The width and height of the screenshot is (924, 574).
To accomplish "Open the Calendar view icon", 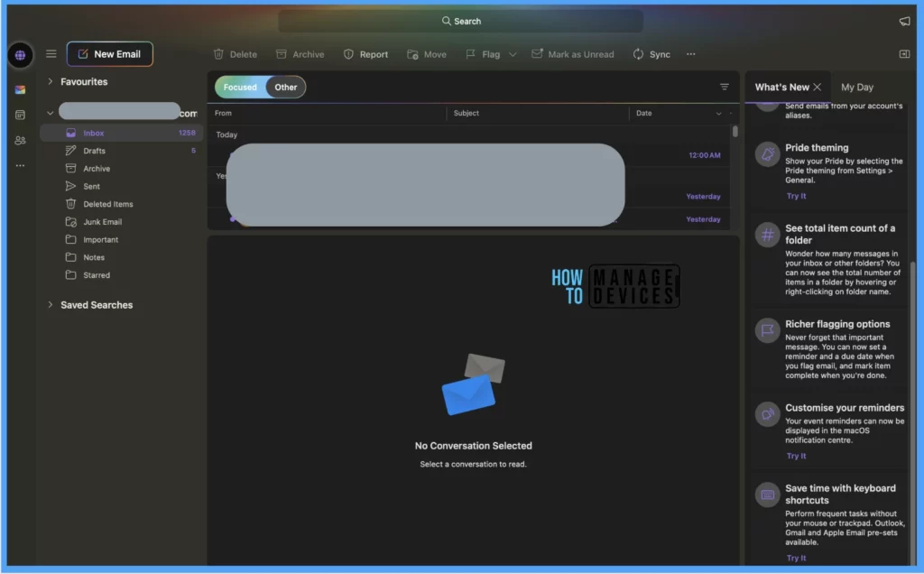I will (x=20, y=115).
